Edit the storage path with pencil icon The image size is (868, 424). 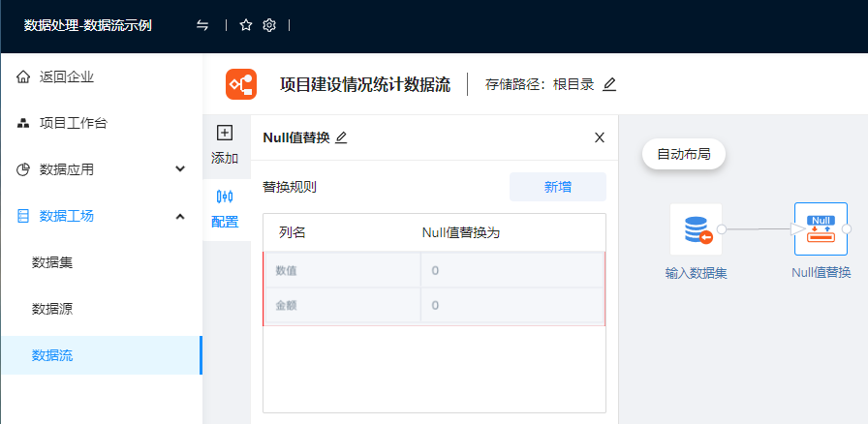(x=609, y=84)
